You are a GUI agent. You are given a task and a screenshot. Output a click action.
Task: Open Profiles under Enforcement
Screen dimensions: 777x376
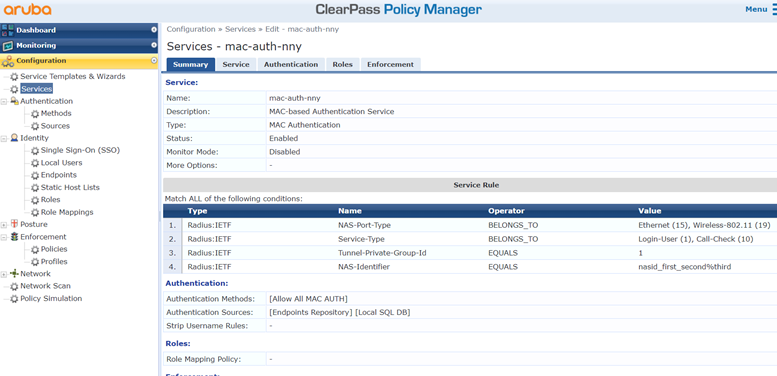[54, 262]
